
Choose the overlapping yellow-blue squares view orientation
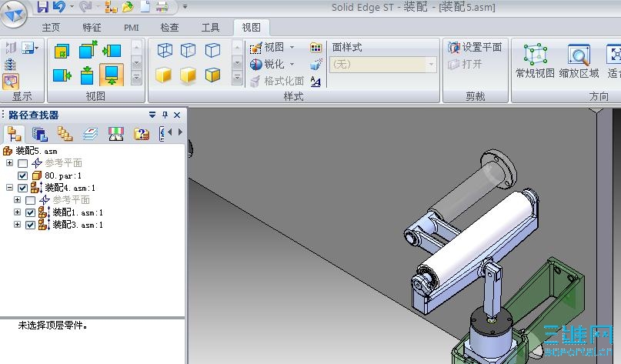[62, 52]
